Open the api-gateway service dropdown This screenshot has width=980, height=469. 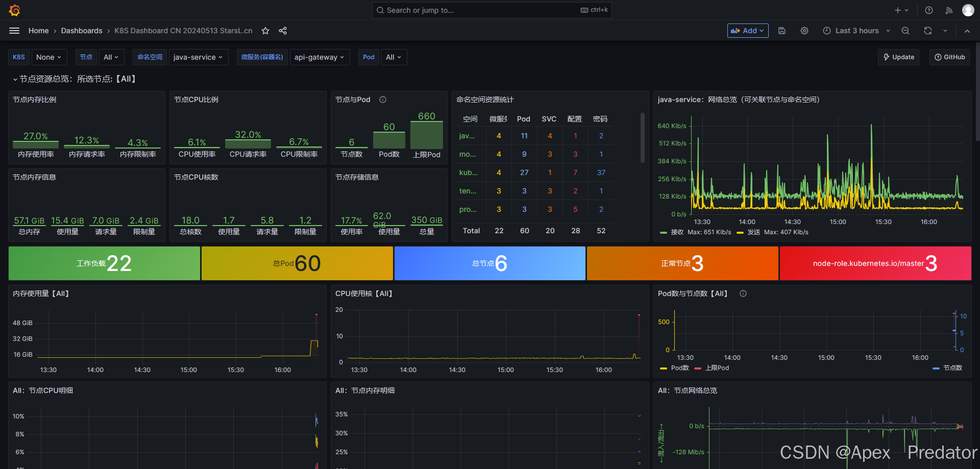pos(320,57)
